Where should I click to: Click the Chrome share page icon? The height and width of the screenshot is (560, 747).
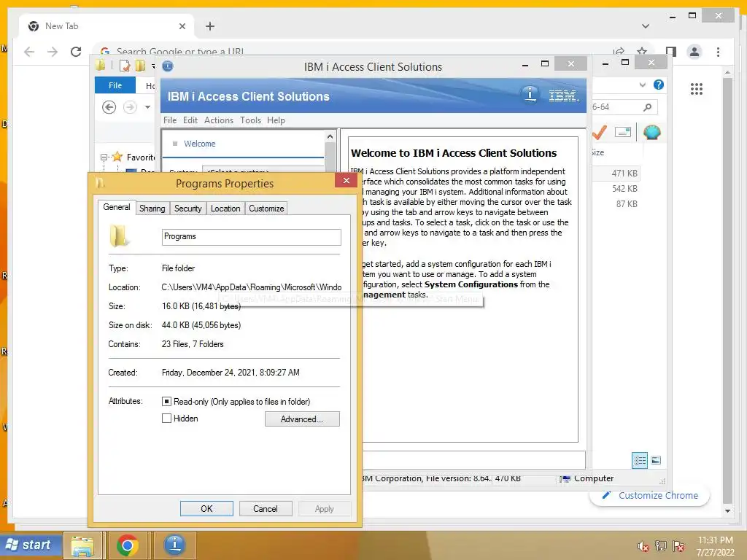(619, 52)
